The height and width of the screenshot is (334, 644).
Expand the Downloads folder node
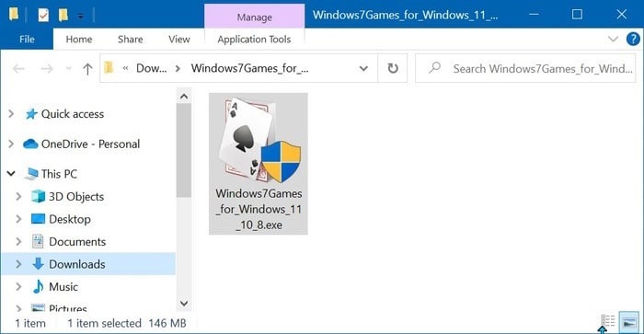[x=18, y=264]
